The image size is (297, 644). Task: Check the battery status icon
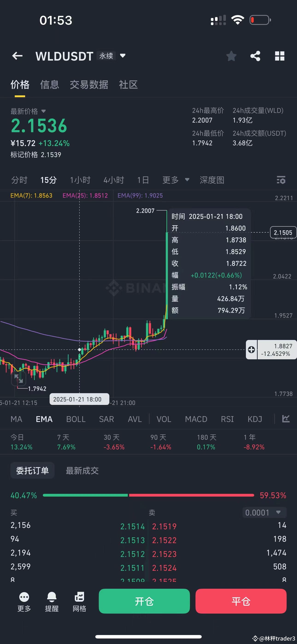point(260,20)
